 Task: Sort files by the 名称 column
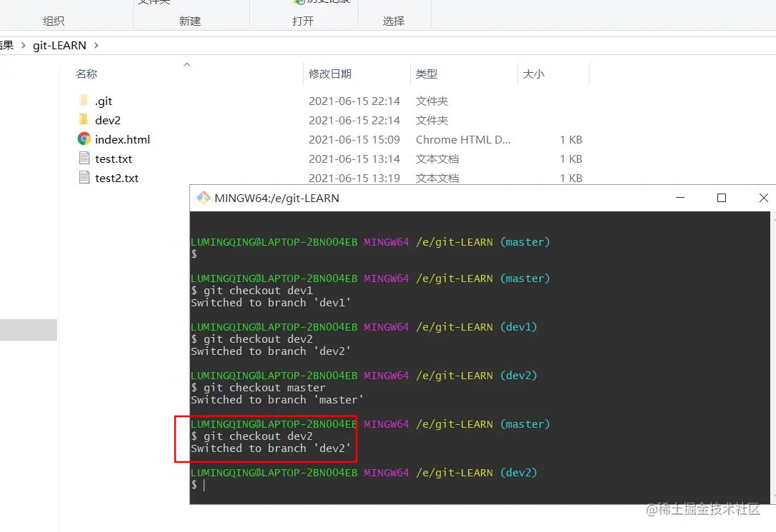[x=86, y=74]
